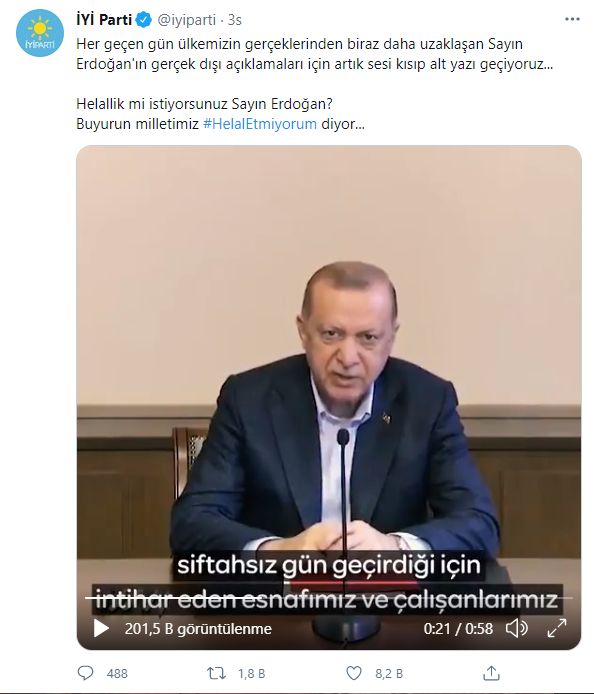Share the tweet via upload icon
594x694 pixels.
491,673
